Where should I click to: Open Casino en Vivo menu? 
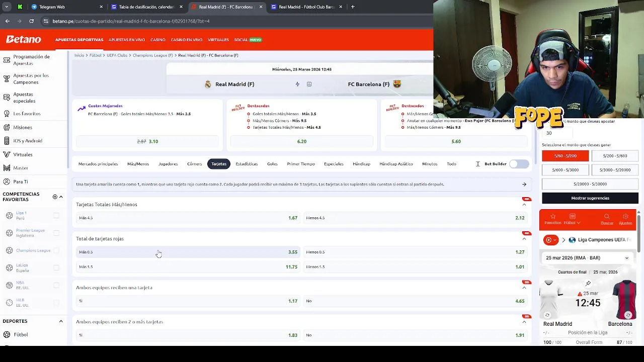pos(187,40)
